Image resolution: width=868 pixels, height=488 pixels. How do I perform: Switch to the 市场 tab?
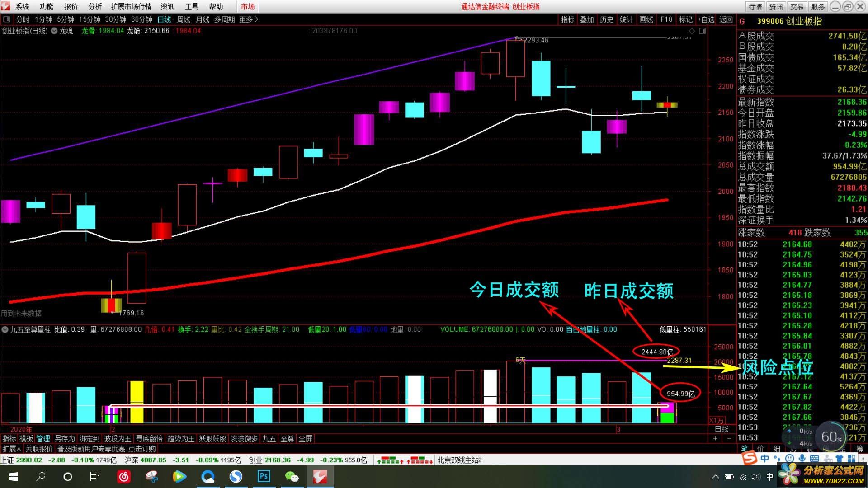(x=248, y=6)
